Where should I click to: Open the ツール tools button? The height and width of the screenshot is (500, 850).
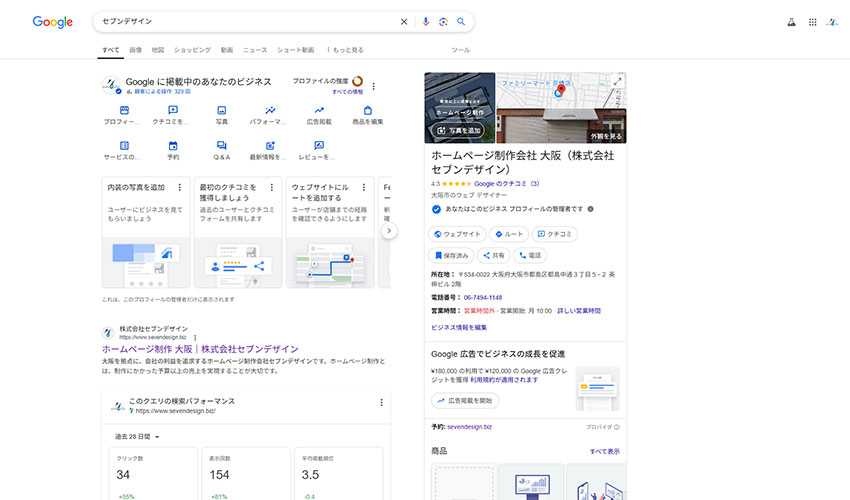(x=461, y=50)
